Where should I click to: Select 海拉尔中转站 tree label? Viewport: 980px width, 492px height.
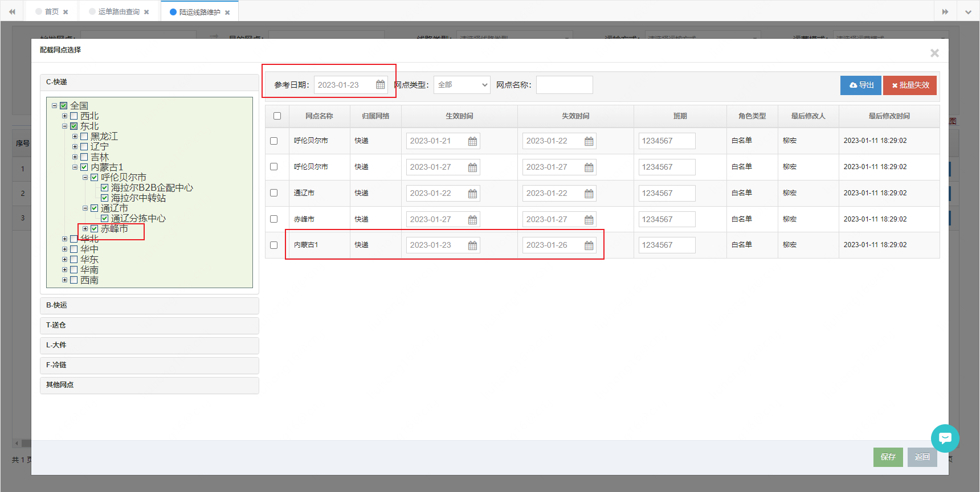click(x=138, y=198)
